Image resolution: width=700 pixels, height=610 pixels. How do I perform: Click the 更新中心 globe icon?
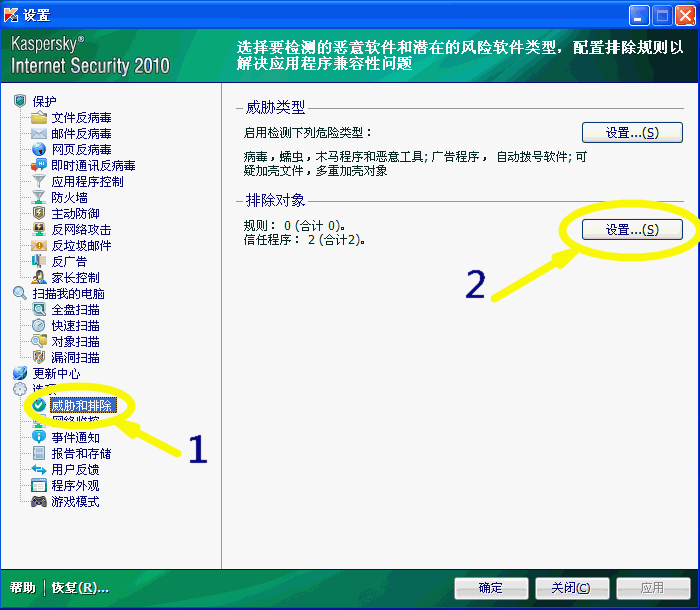[20, 373]
